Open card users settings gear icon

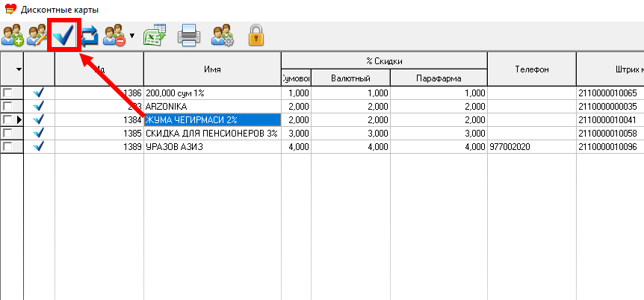pos(223,35)
